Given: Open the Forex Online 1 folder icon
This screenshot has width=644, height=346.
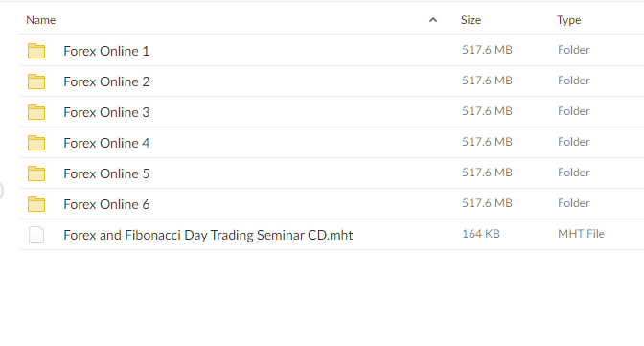Looking at the screenshot, I should tap(36, 51).
